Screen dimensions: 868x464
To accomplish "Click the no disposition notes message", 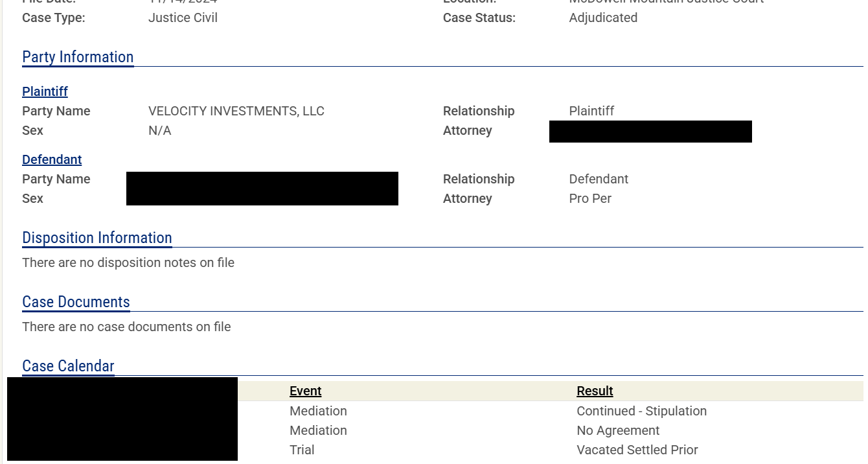I will coord(128,262).
